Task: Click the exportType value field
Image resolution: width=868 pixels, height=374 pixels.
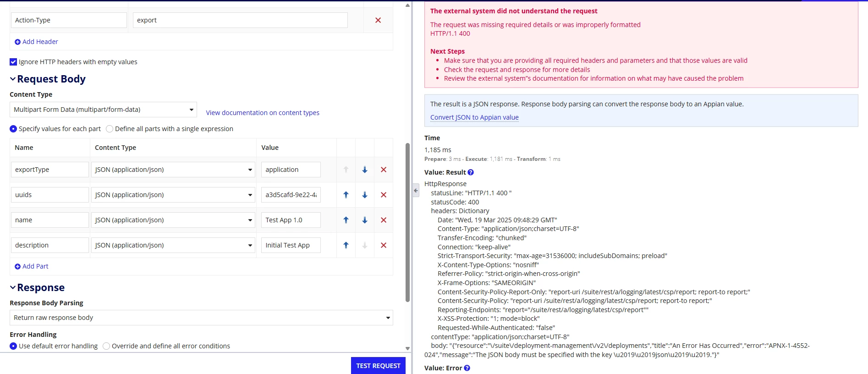Action: coord(291,170)
